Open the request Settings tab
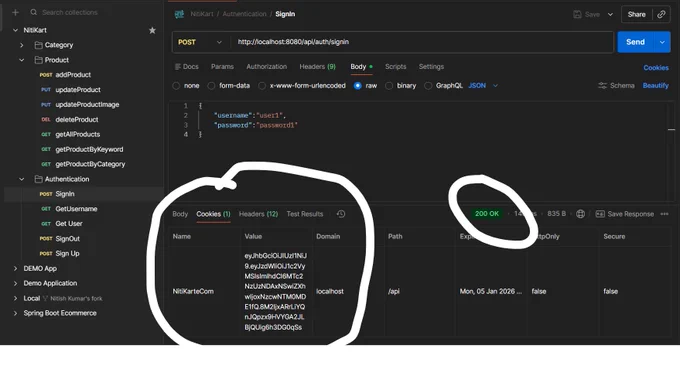Screen dimensions: 680x369 [x=431, y=66]
